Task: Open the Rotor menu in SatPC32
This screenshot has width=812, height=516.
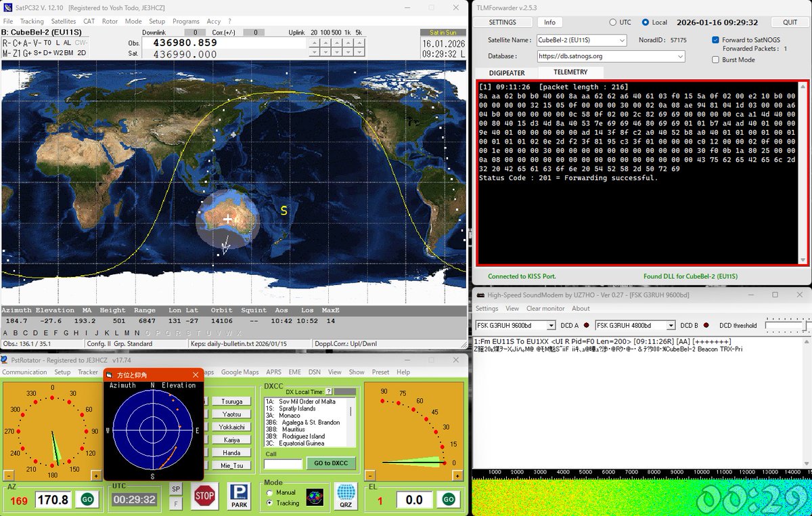Action: [x=110, y=22]
